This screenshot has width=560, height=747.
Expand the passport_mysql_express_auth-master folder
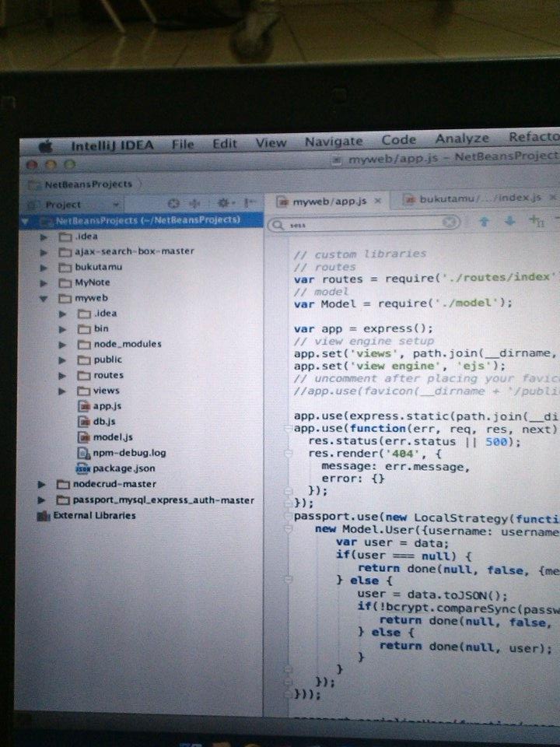[42, 500]
